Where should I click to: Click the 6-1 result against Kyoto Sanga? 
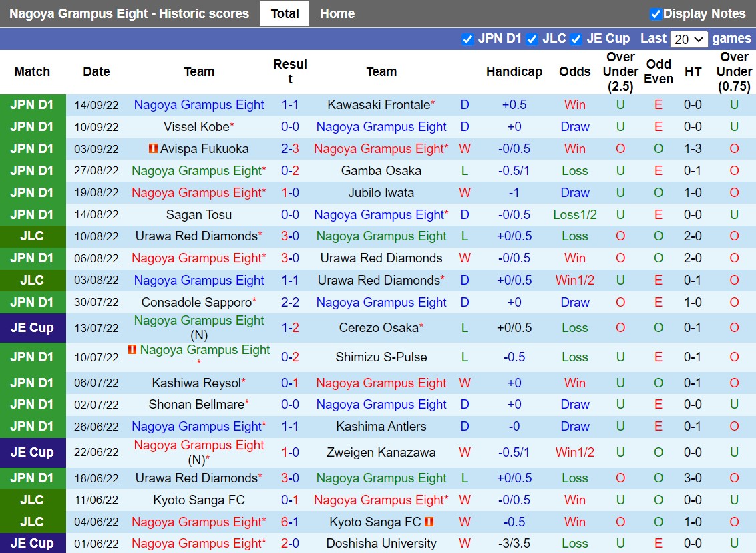tap(290, 522)
